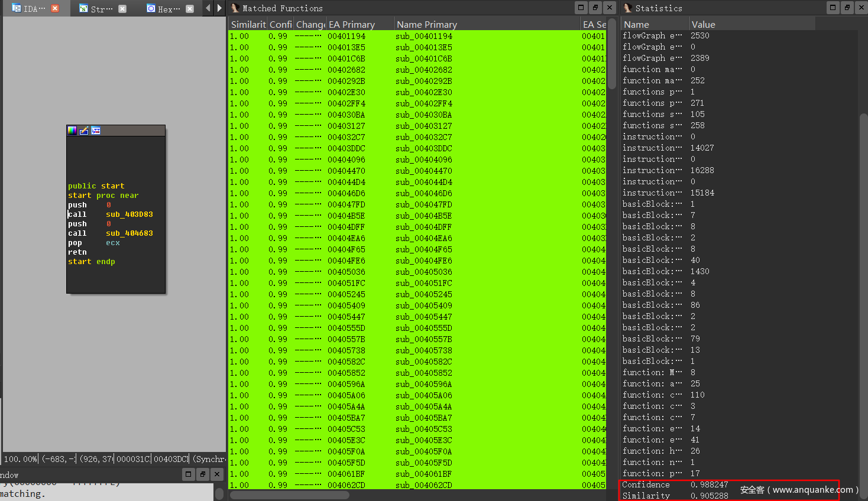Viewport: 868px width, 501px height.
Task: Group nodes icon on start graph node
Action: click(x=96, y=131)
